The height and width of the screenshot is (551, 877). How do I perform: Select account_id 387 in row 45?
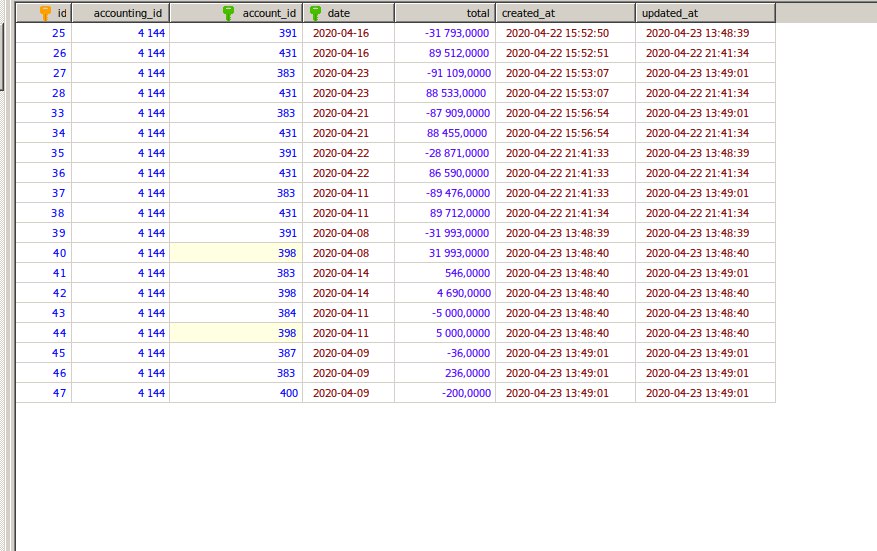236,353
